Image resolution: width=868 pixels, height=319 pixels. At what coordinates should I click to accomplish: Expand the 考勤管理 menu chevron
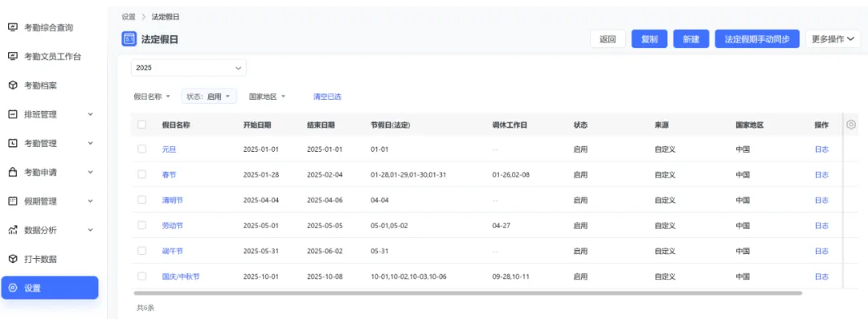91,144
